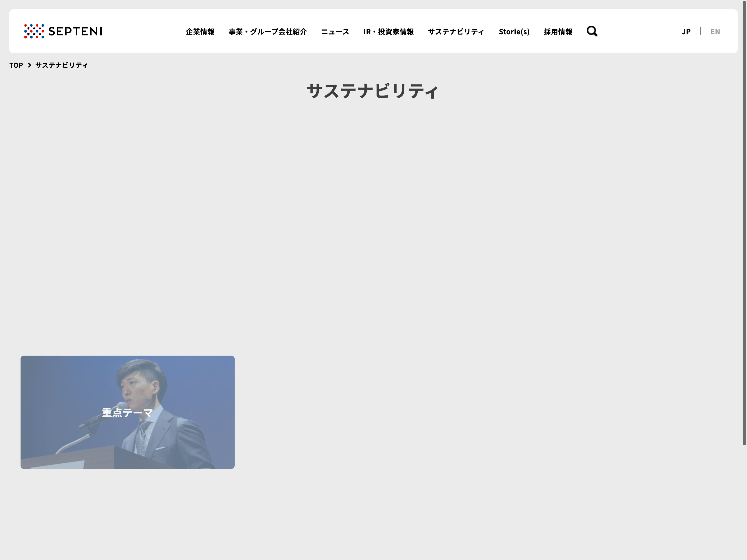This screenshot has height=560, width=747.
Task: Open the 採用情報 menu
Action: click(x=558, y=32)
